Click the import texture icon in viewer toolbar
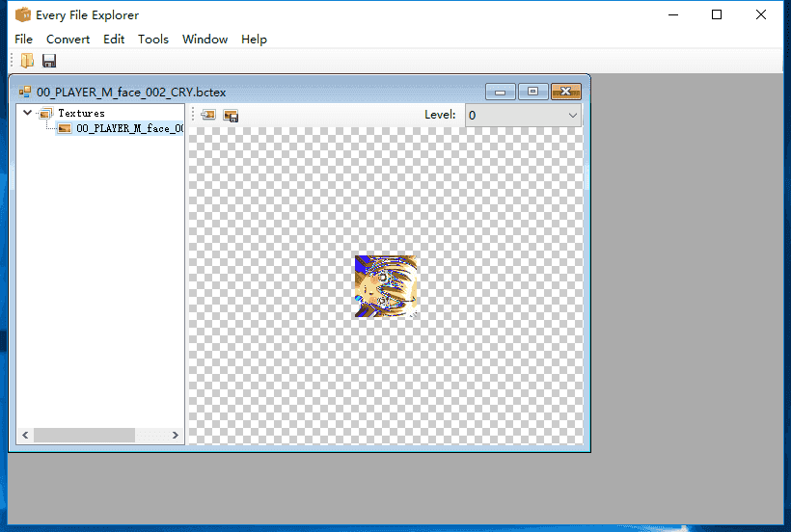Viewport: 791px width, 532px height. [x=208, y=116]
